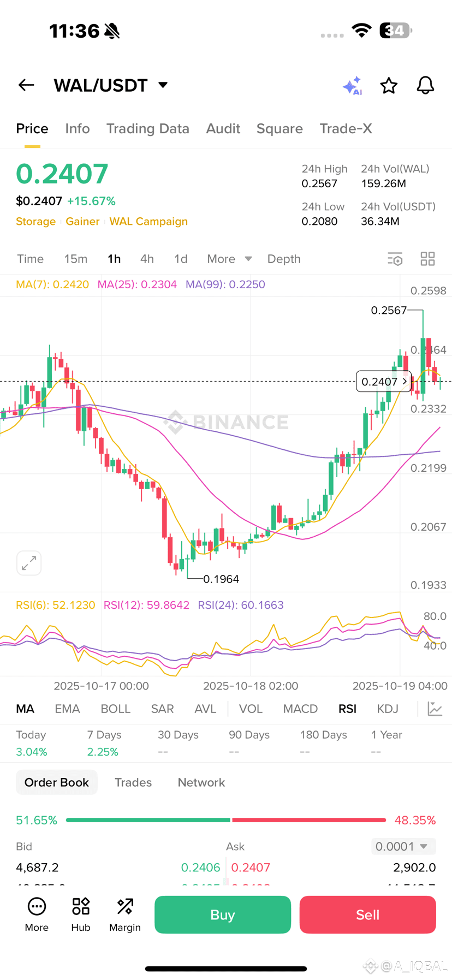
Task: Open the Gainer tag
Action: [82, 221]
